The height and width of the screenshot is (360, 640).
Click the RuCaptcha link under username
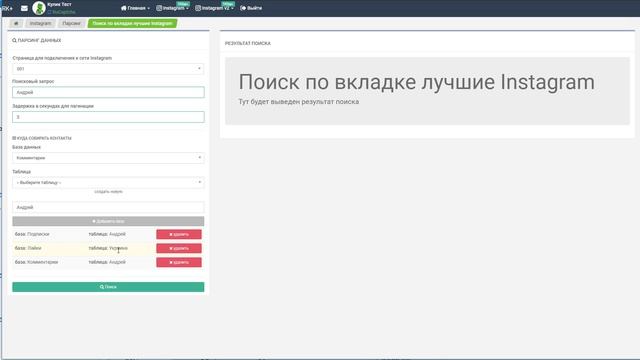pos(62,12)
